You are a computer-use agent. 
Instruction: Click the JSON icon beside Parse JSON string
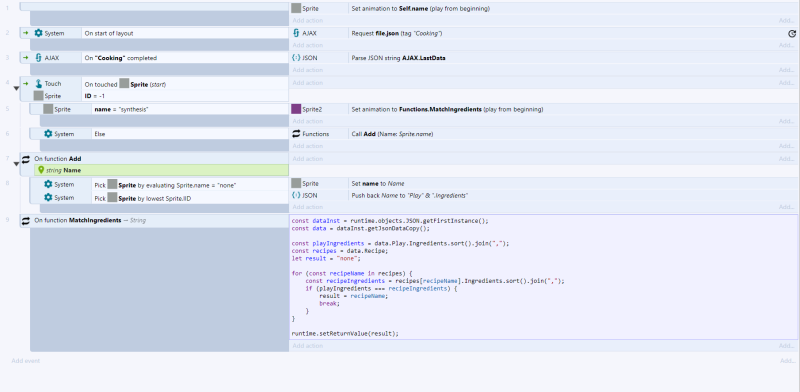[296, 58]
